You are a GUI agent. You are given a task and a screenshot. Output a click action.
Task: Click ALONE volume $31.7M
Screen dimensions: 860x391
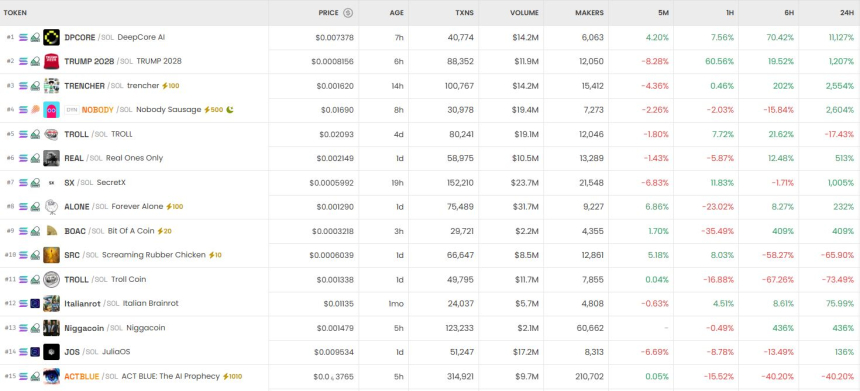[x=525, y=207]
